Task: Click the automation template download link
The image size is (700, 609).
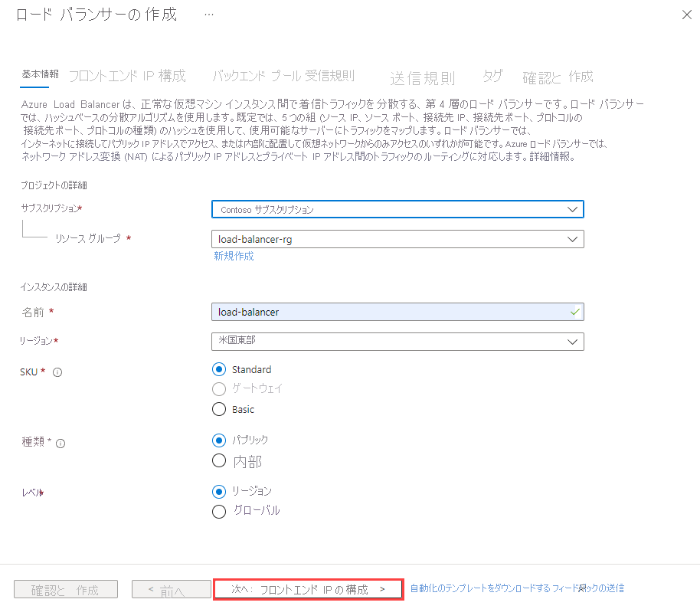Action: click(x=480, y=588)
